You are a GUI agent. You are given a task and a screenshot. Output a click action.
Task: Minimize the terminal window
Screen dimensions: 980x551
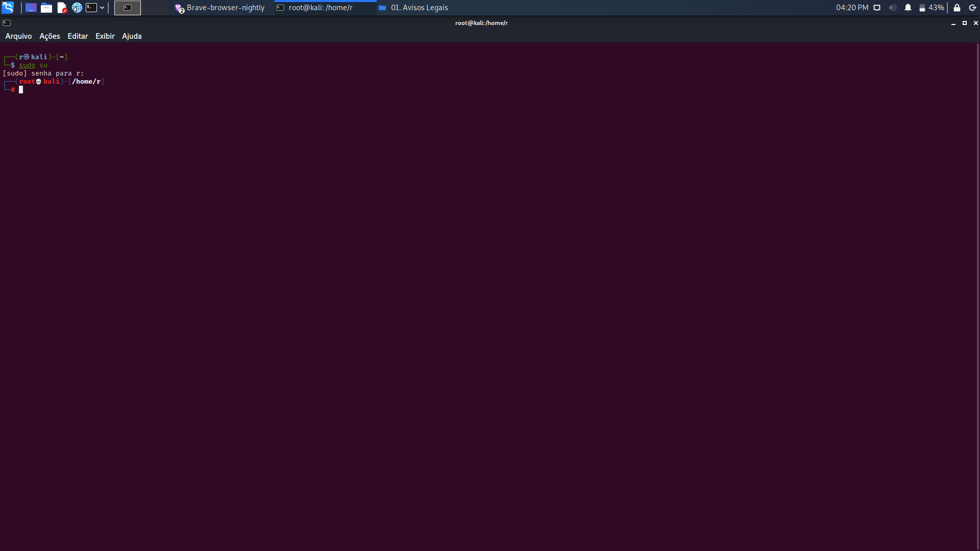953,23
